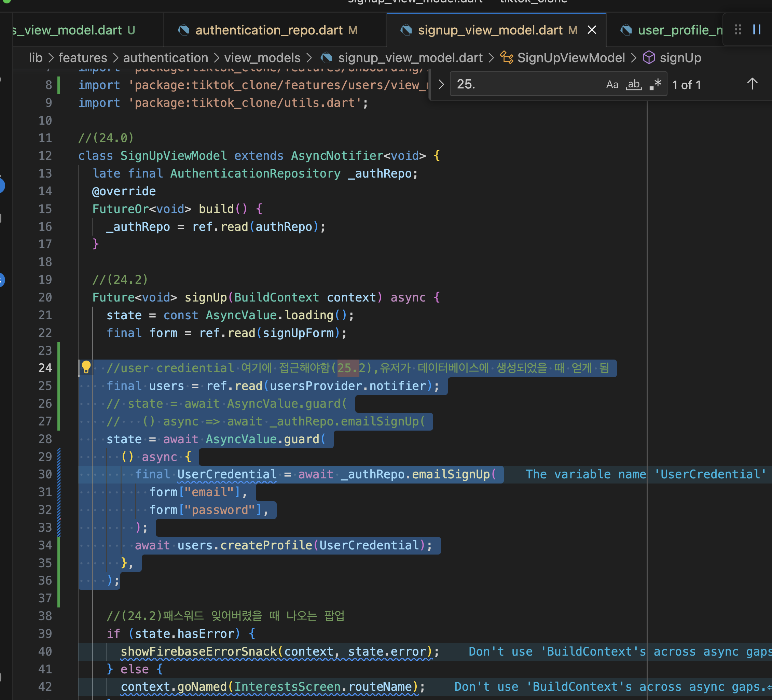772x700 pixels.
Task: Expand the replace field with chevron toggle
Action: pyautogui.click(x=441, y=84)
